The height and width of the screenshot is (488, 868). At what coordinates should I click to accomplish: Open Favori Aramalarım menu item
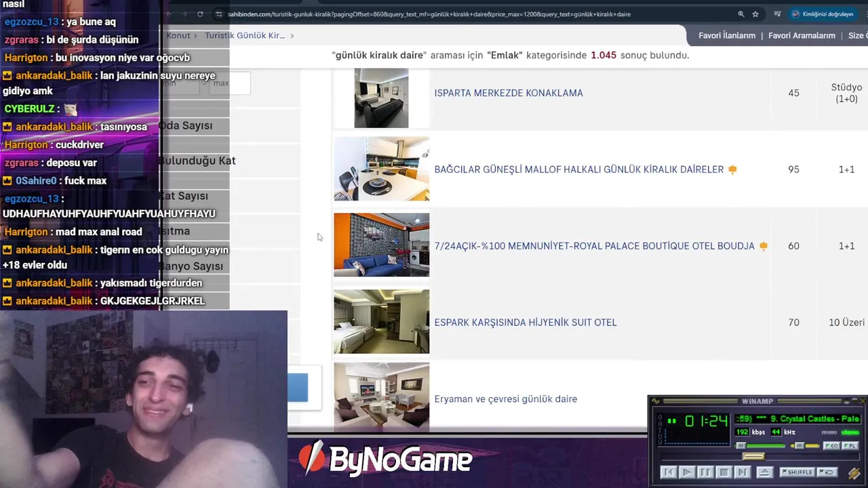coord(802,35)
